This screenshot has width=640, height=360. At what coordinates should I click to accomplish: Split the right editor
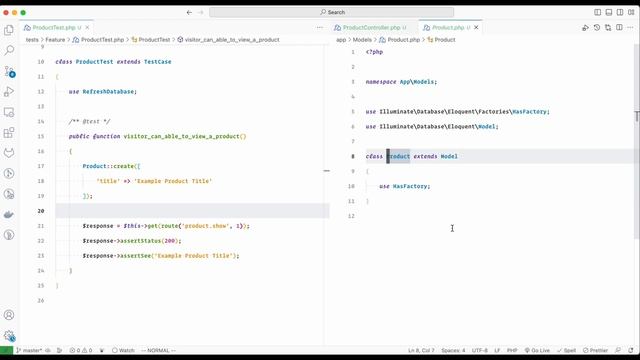(x=619, y=27)
